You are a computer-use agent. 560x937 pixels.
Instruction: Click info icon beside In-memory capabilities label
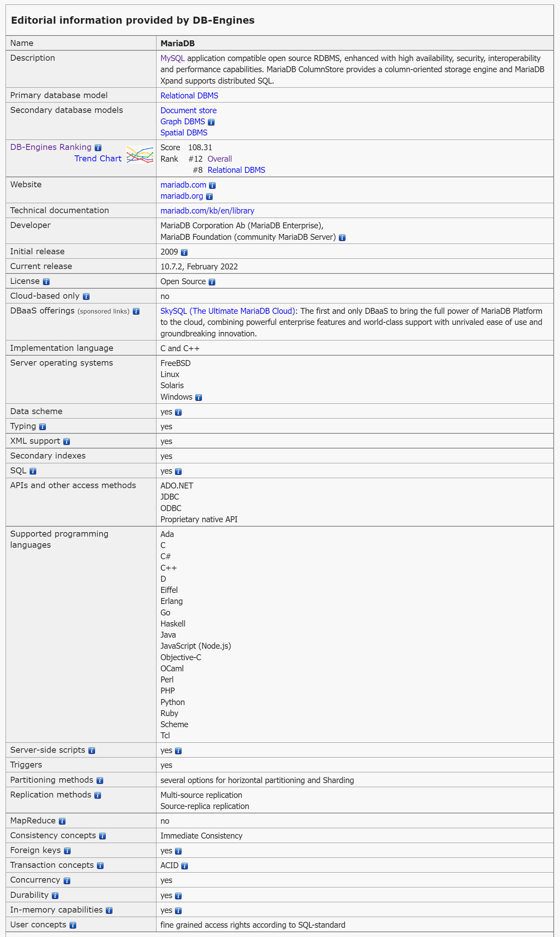(109, 910)
